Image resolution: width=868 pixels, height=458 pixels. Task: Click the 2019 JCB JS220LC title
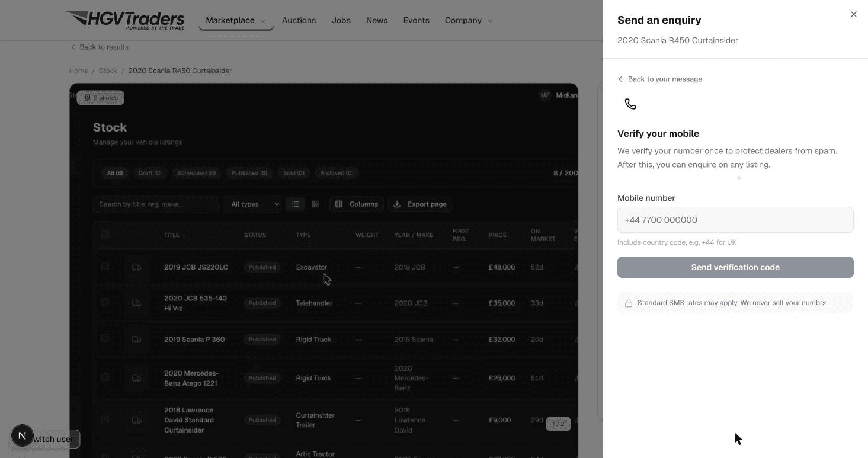pyautogui.click(x=196, y=267)
